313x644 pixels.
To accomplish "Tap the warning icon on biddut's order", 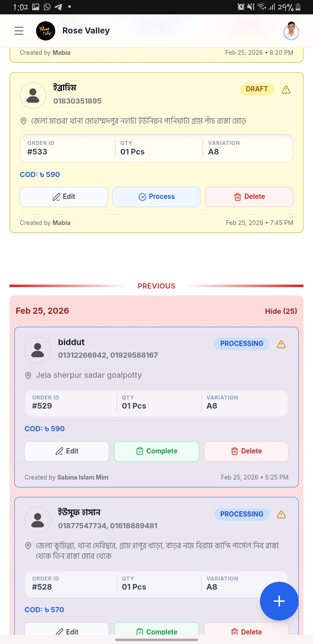I will [281, 344].
